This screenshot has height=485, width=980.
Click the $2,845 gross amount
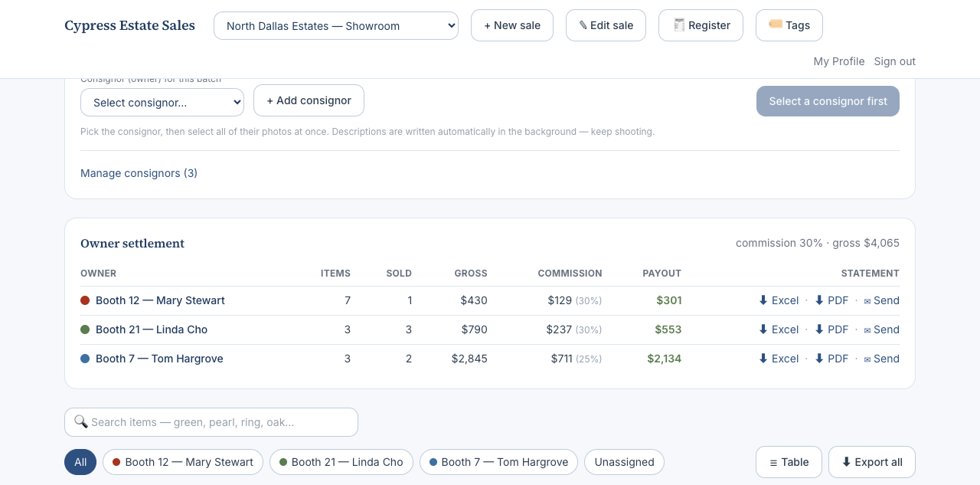point(469,359)
